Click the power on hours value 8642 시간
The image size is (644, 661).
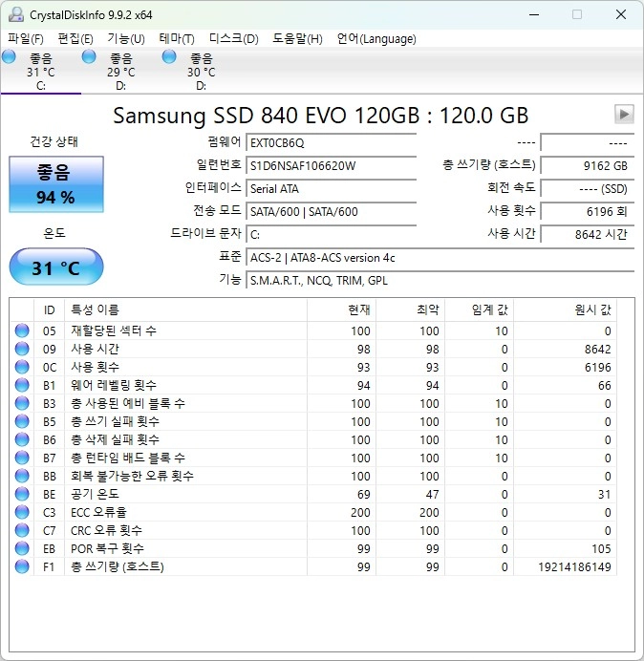point(587,234)
